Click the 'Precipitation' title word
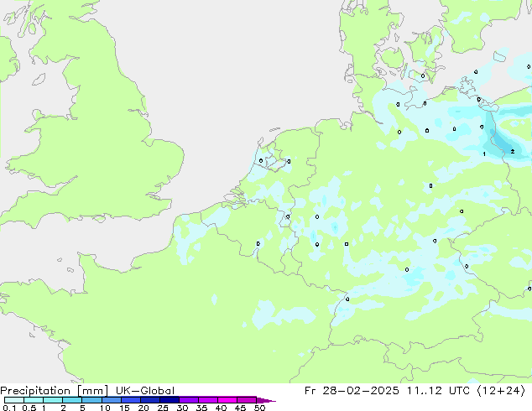 35,391
